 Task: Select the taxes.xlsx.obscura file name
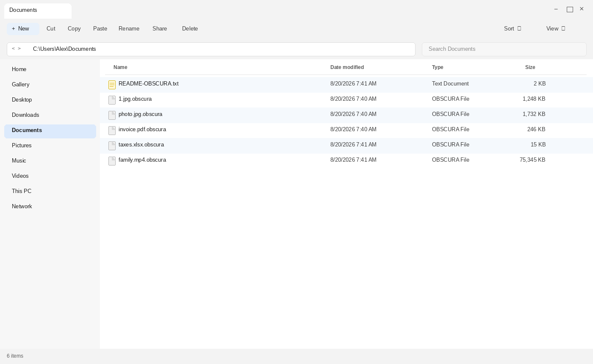tap(141, 145)
